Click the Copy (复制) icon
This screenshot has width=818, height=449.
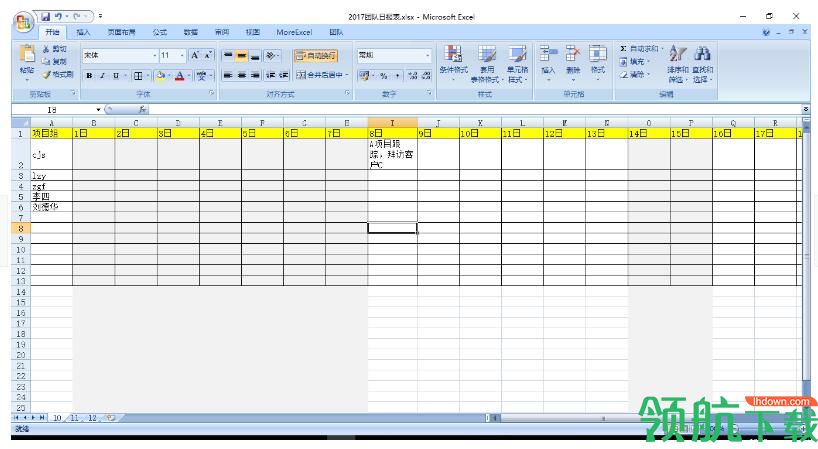tap(46, 62)
